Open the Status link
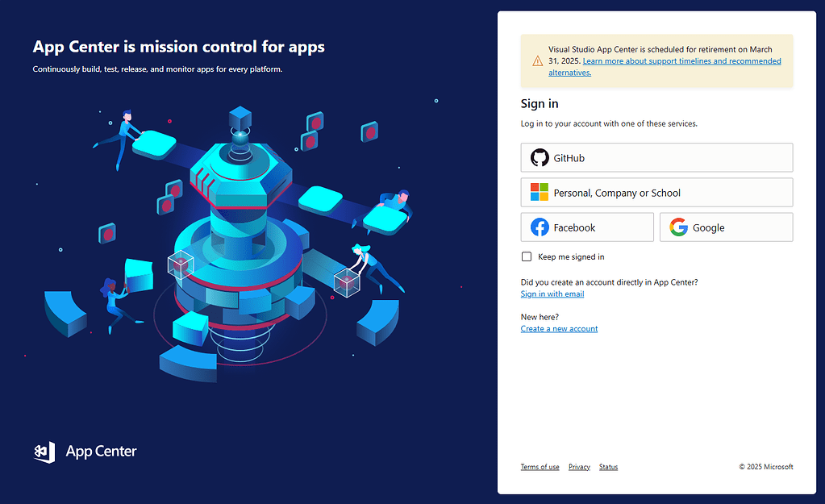The width and height of the screenshot is (825, 504). [x=608, y=467]
